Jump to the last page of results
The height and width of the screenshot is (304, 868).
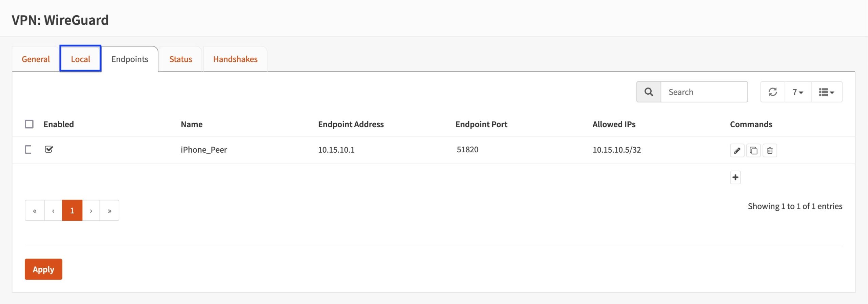[x=110, y=211]
